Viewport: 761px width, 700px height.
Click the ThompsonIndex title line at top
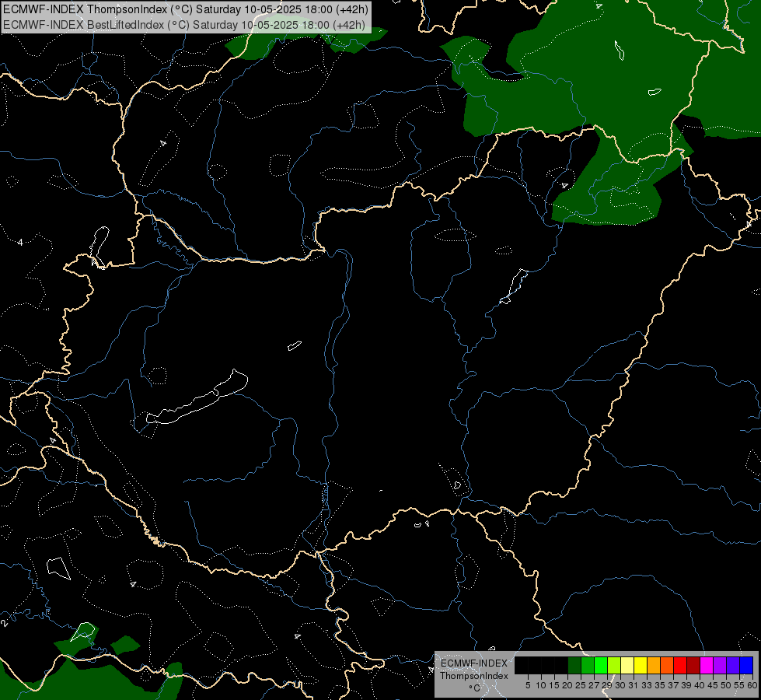186,9
